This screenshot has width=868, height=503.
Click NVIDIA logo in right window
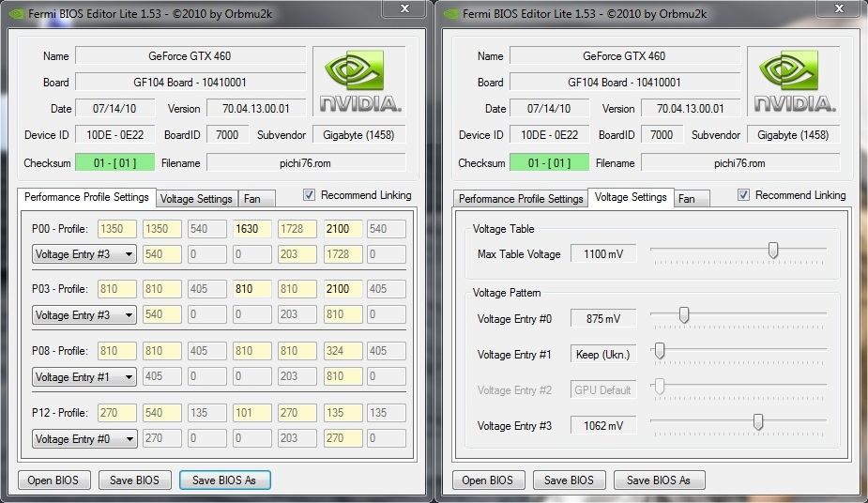(795, 82)
